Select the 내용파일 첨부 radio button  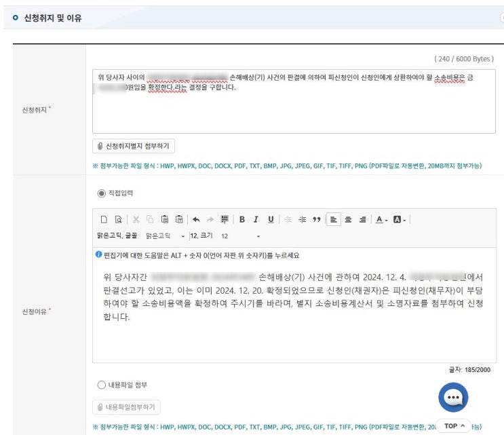[101, 385]
